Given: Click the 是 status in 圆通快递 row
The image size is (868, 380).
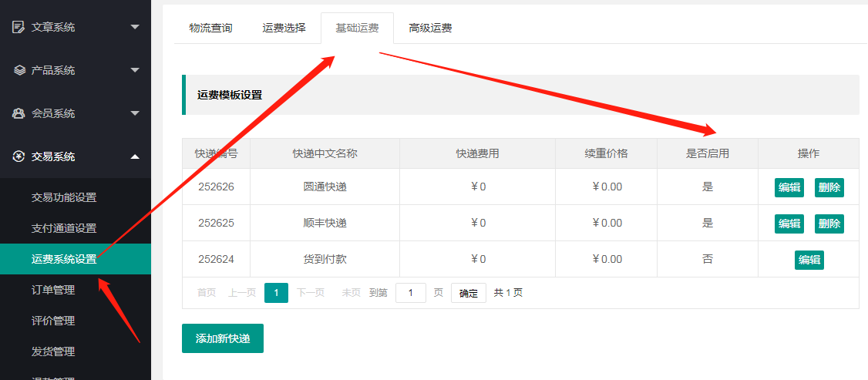Looking at the screenshot, I should (x=708, y=187).
